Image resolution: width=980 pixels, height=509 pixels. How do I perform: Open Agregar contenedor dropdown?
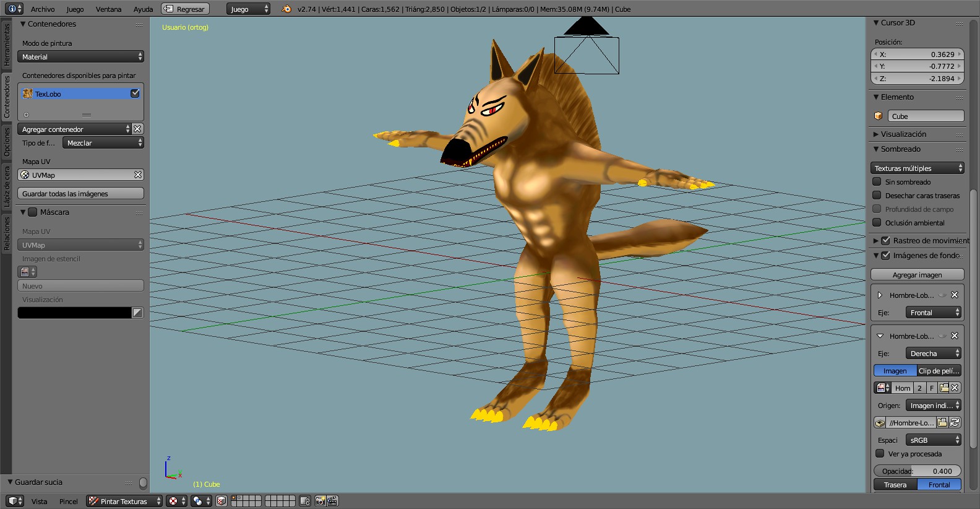click(x=74, y=129)
